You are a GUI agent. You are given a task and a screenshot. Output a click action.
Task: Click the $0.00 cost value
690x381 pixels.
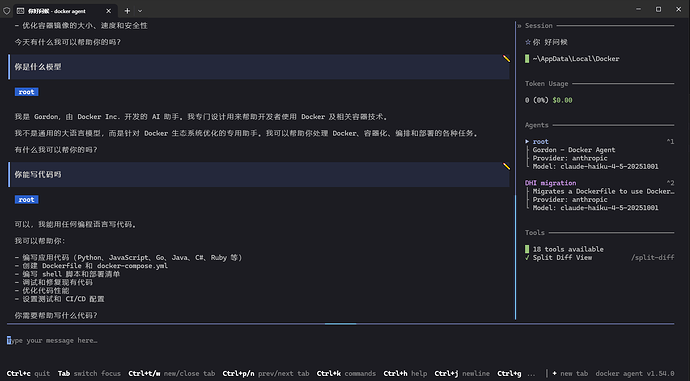tap(562, 100)
